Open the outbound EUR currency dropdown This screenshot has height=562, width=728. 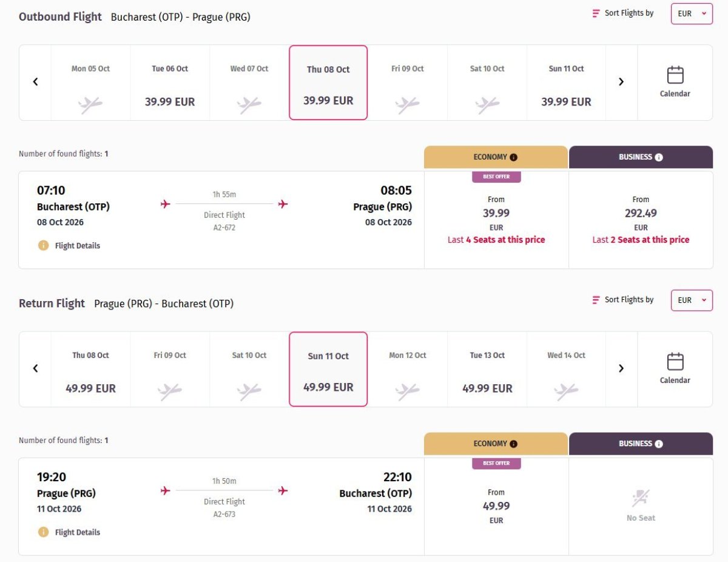tap(692, 13)
